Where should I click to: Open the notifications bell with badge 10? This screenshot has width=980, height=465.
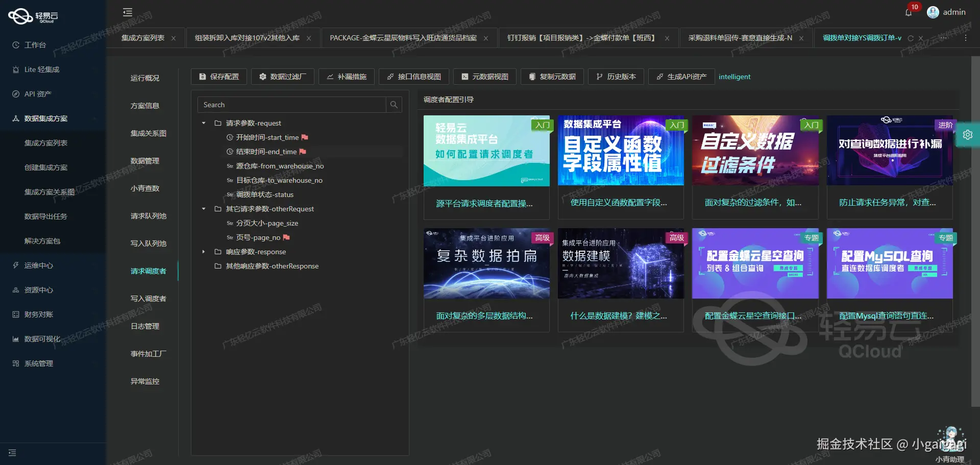coord(909,12)
